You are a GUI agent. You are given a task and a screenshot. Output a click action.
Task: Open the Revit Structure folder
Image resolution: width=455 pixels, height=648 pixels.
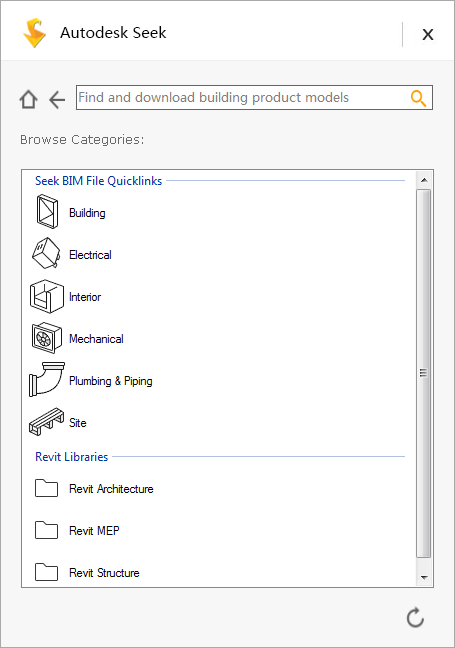(x=46, y=572)
